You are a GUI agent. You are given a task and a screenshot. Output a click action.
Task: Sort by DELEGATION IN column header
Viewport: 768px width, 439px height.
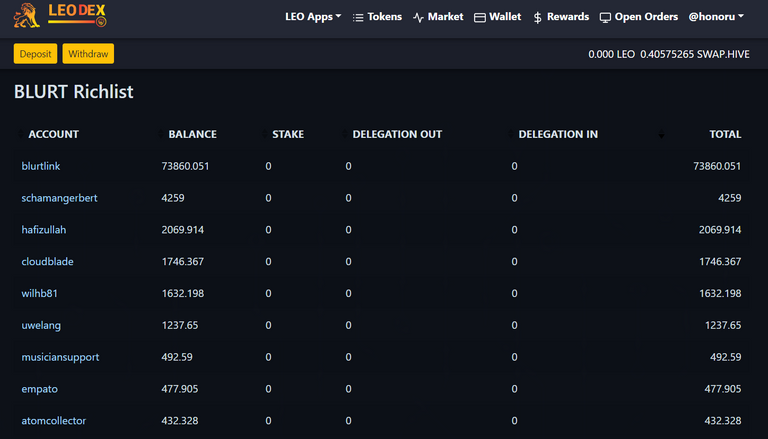click(x=558, y=134)
